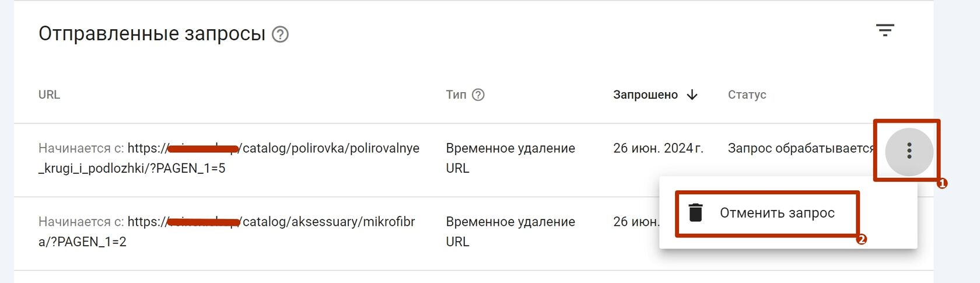Toggle sort arrow beside Запрошено column
Image resolution: width=980 pixels, height=283 pixels.
pyautogui.click(x=692, y=95)
